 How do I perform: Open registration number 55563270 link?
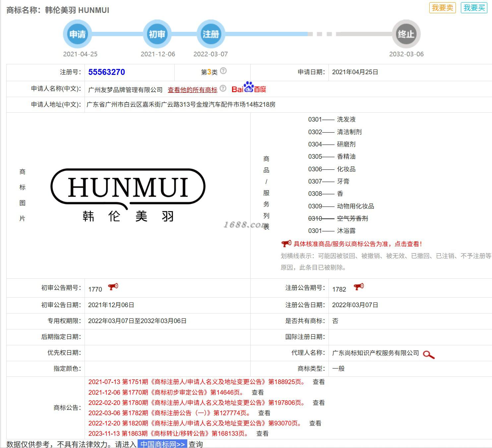pos(106,72)
